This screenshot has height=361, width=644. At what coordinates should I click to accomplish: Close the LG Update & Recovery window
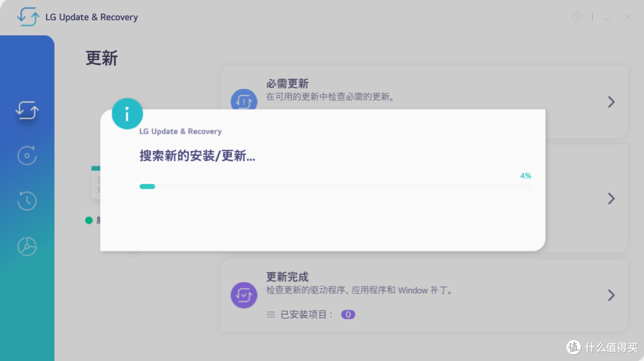click(x=627, y=17)
